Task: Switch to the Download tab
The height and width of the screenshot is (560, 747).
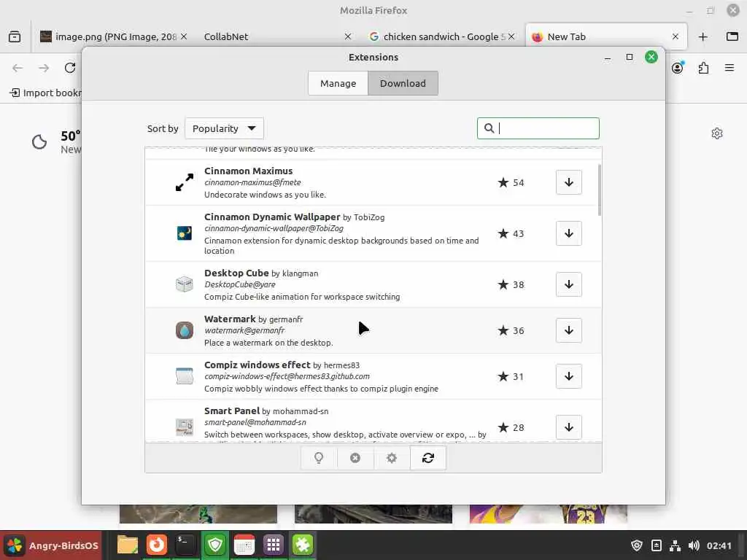Action: coord(403,83)
